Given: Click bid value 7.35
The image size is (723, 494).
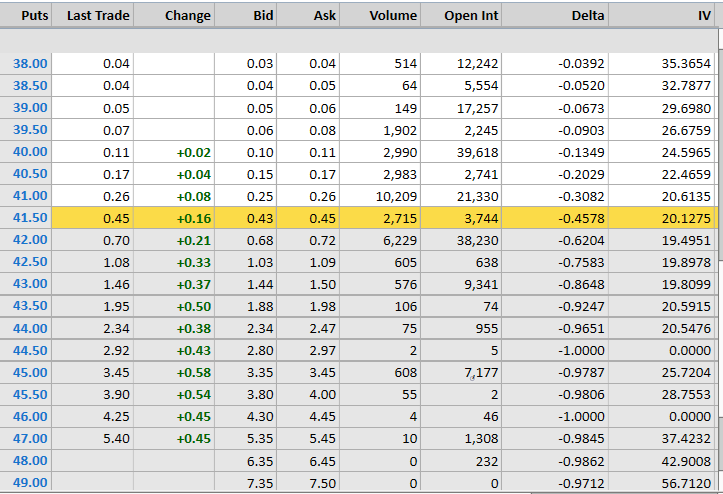Looking at the screenshot, I should [x=260, y=483].
